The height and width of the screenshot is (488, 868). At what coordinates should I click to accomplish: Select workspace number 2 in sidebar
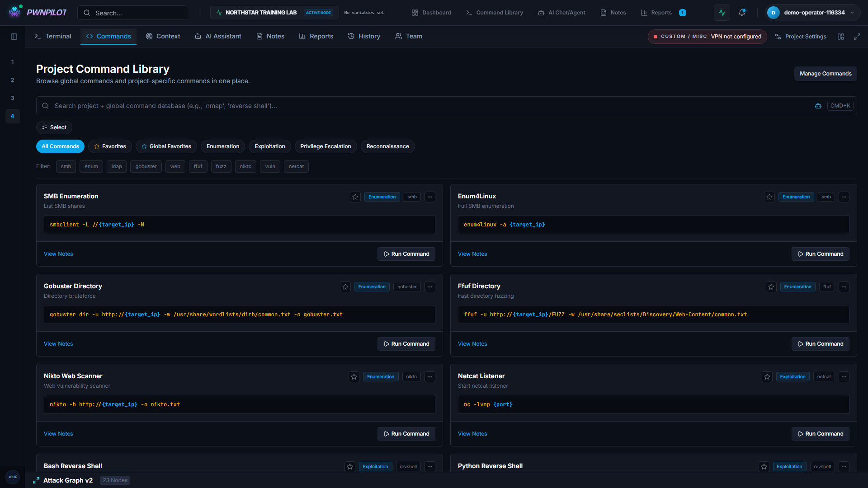tap(13, 80)
